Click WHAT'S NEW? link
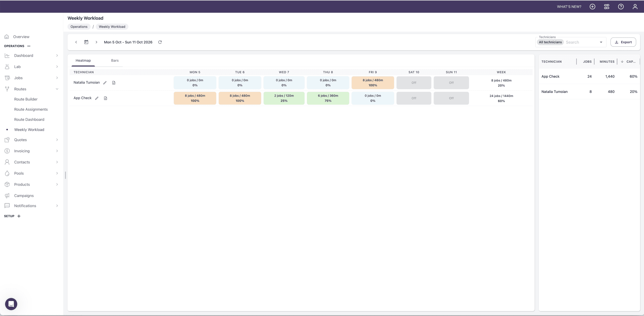 [569, 7]
